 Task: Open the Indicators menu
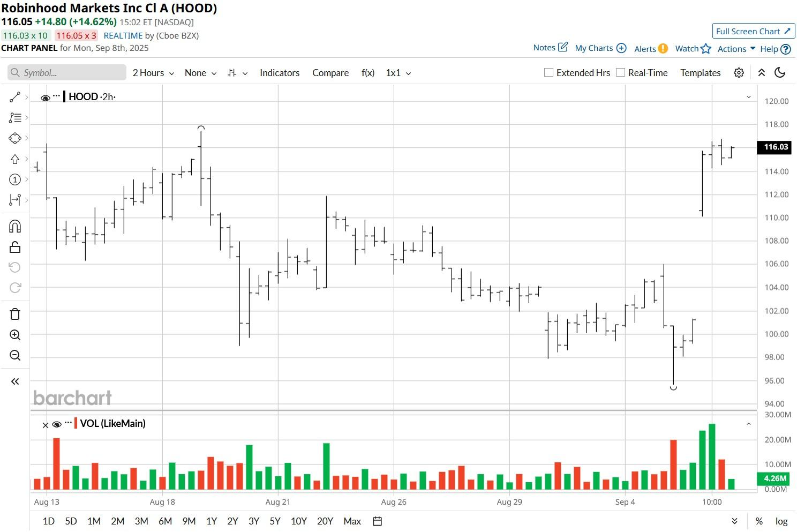pyautogui.click(x=280, y=73)
